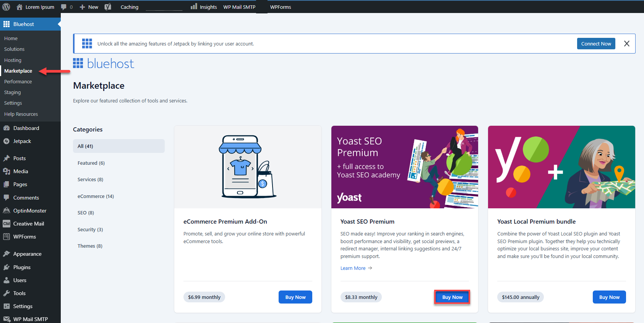Click the Pages icon in sidebar
The width and height of the screenshot is (644, 323).
click(x=6, y=184)
